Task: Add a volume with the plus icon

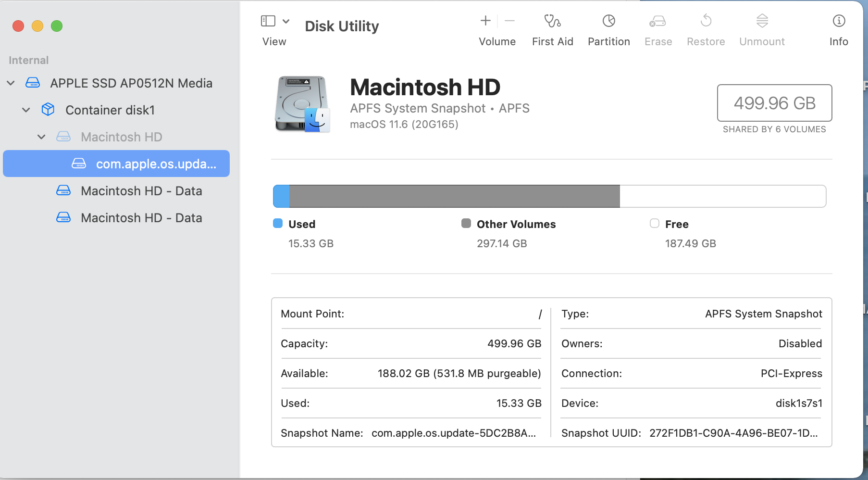Action: tap(485, 21)
